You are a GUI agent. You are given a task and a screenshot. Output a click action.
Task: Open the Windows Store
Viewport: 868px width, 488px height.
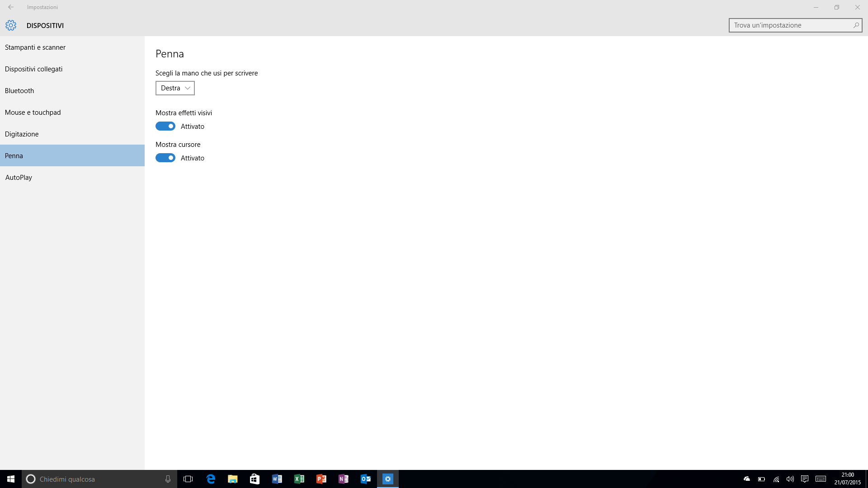tap(255, 479)
